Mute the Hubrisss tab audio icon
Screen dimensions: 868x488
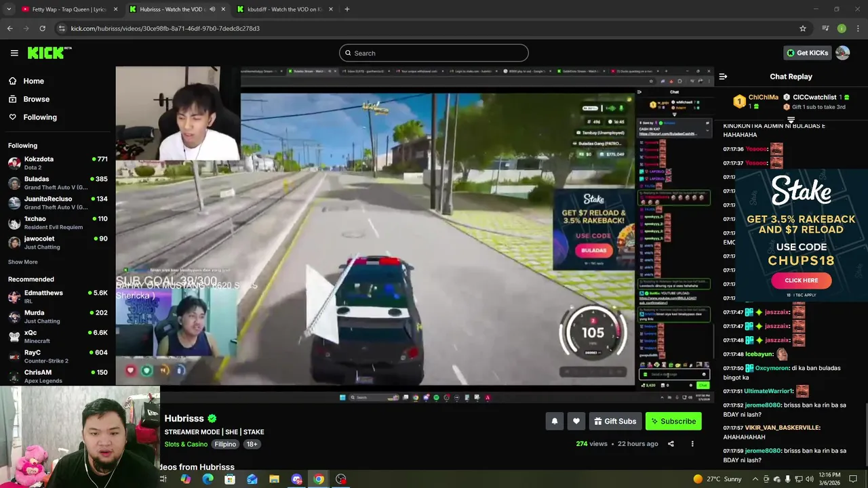pyautogui.click(x=212, y=9)
